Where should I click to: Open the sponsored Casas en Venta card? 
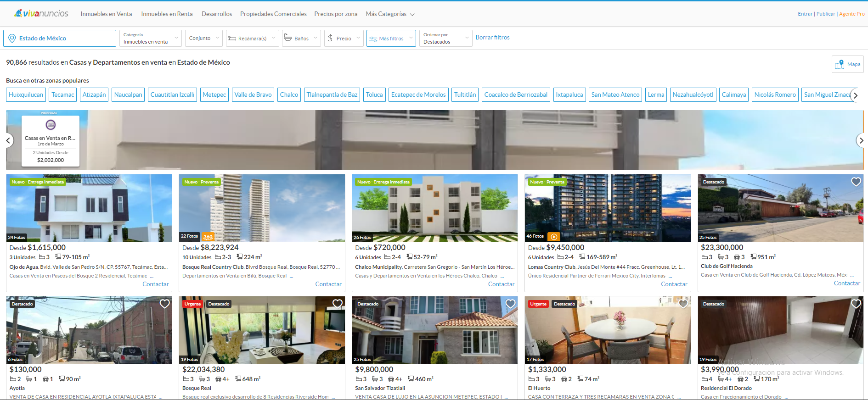(51, 140)
